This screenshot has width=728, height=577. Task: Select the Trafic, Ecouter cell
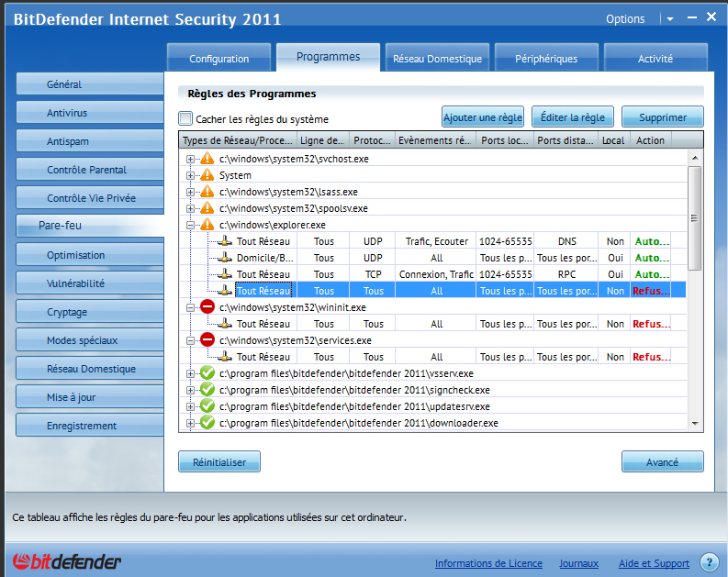pyautogui.click(x=436, y=241)
